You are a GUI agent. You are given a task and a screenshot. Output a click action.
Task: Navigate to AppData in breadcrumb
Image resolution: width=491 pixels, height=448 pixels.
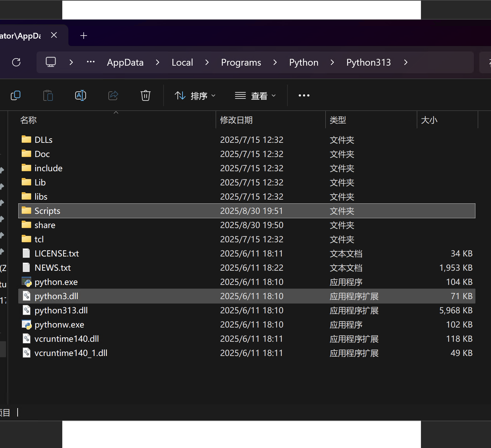[125, 63]
